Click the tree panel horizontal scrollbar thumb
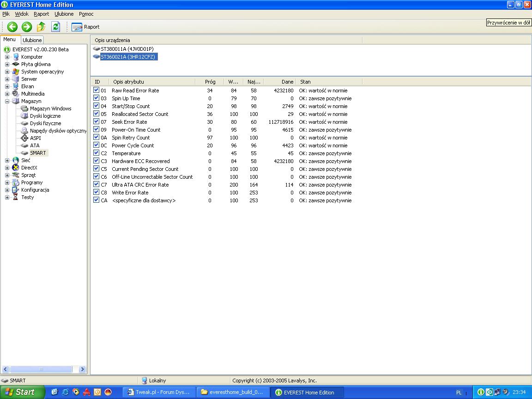This screenshot has height=399, width=532. point(41,369)
